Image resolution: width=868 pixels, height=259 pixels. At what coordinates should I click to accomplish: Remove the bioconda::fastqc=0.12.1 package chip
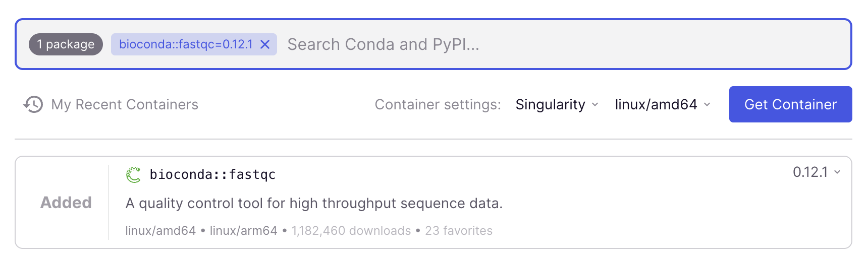pos(265,45)
